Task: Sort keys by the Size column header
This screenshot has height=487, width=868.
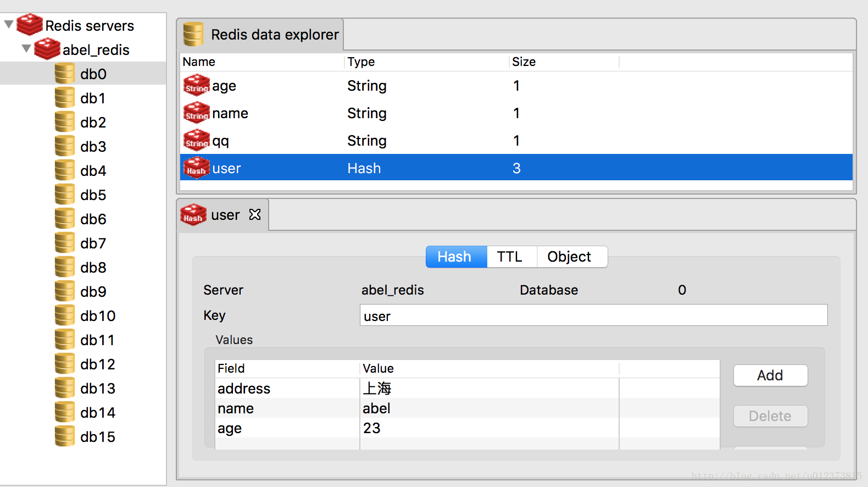Action: coord(564,62)
